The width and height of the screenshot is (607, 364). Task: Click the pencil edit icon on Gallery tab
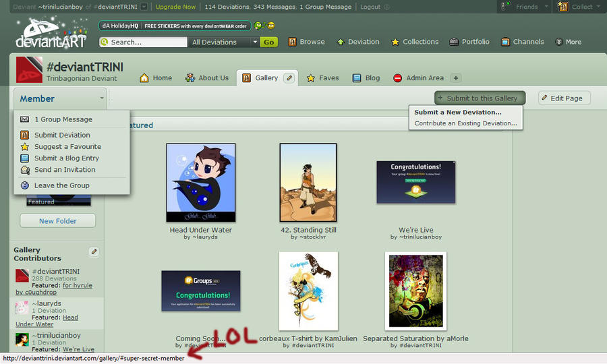pos(289,78)
